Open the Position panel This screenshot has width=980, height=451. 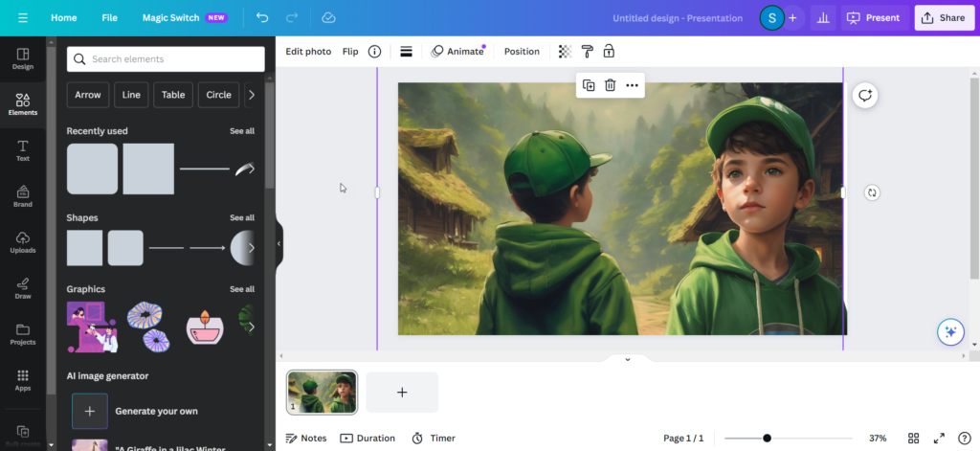point(522,52)
